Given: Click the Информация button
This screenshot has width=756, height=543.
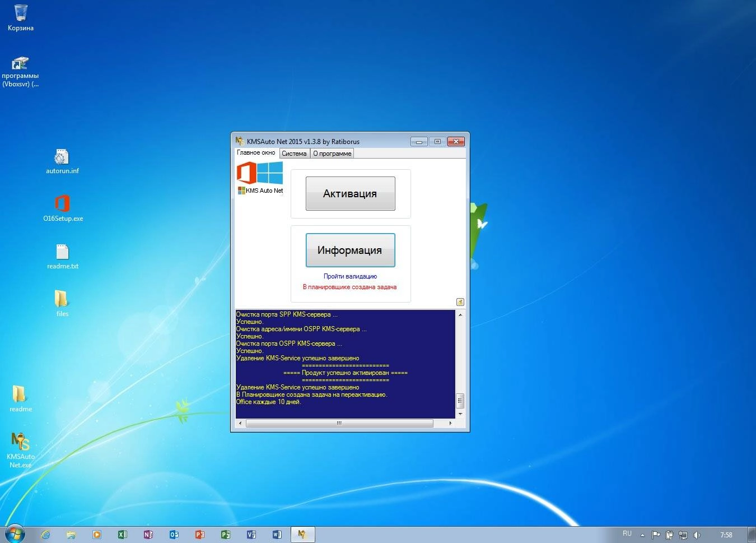Looking at the screenshot, I should (x=350, y=250).
